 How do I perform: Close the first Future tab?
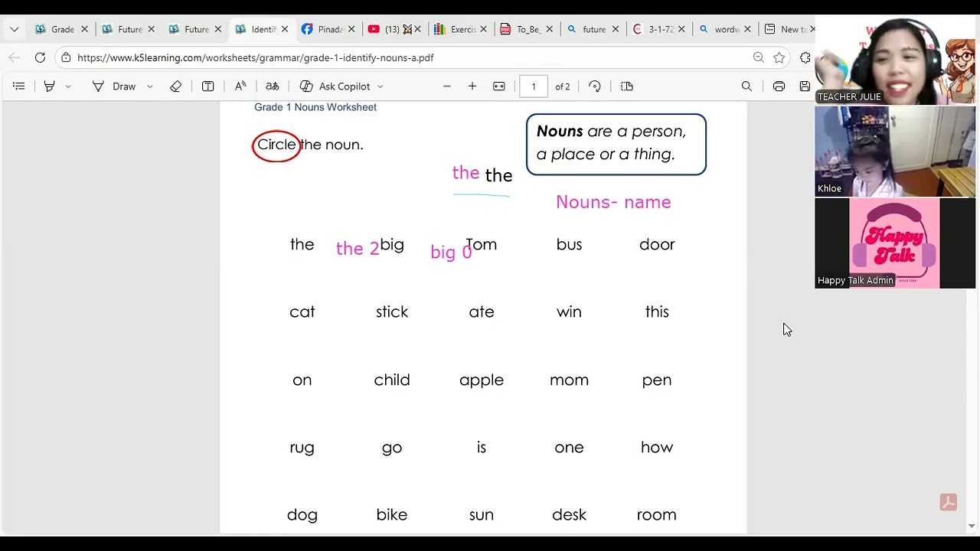(151, 29)
